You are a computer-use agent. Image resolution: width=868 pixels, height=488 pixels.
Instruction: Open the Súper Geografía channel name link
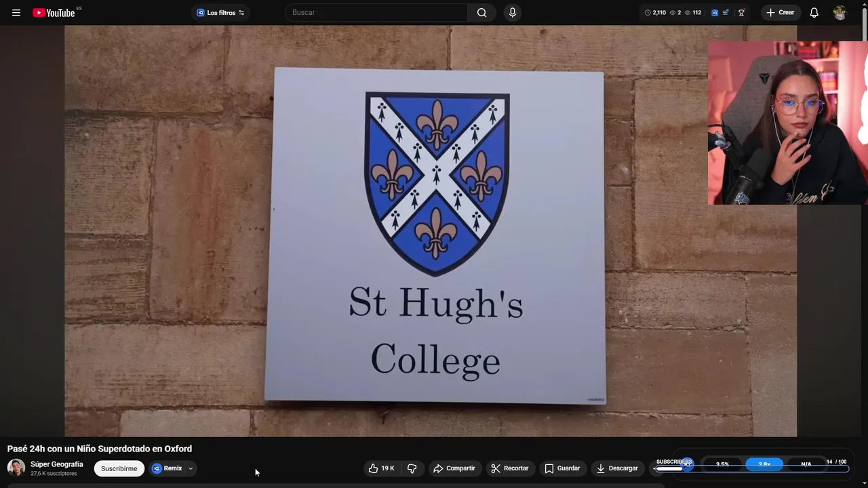click(57, 464)
